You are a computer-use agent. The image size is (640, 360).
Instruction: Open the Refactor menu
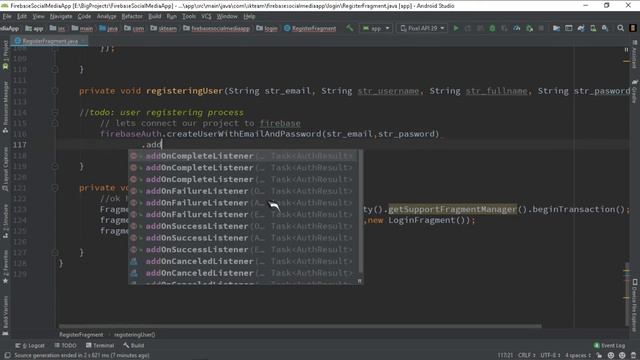point(132,16)
